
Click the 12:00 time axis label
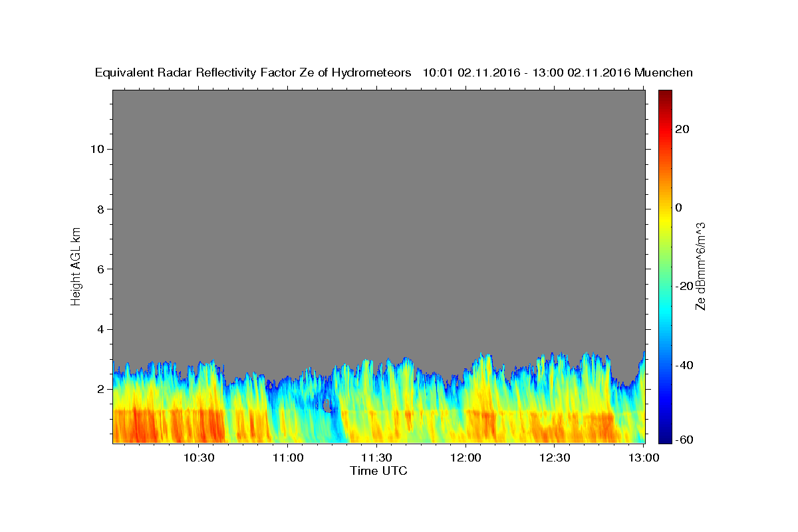point(465,458)
